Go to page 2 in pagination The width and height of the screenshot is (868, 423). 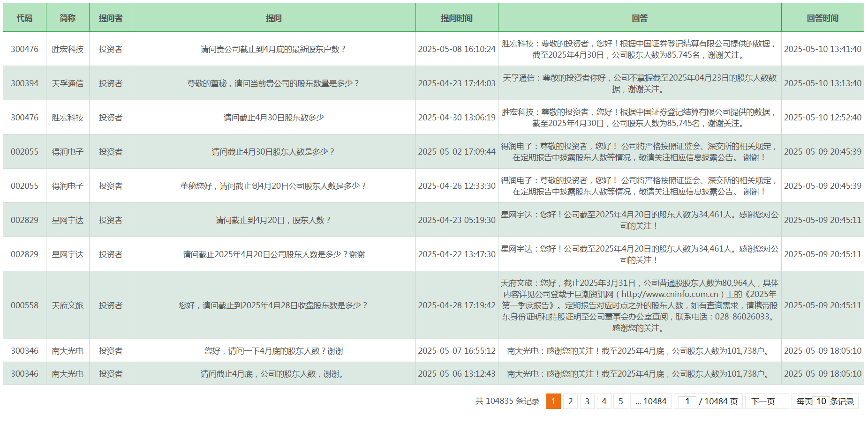tap(570, 401)
